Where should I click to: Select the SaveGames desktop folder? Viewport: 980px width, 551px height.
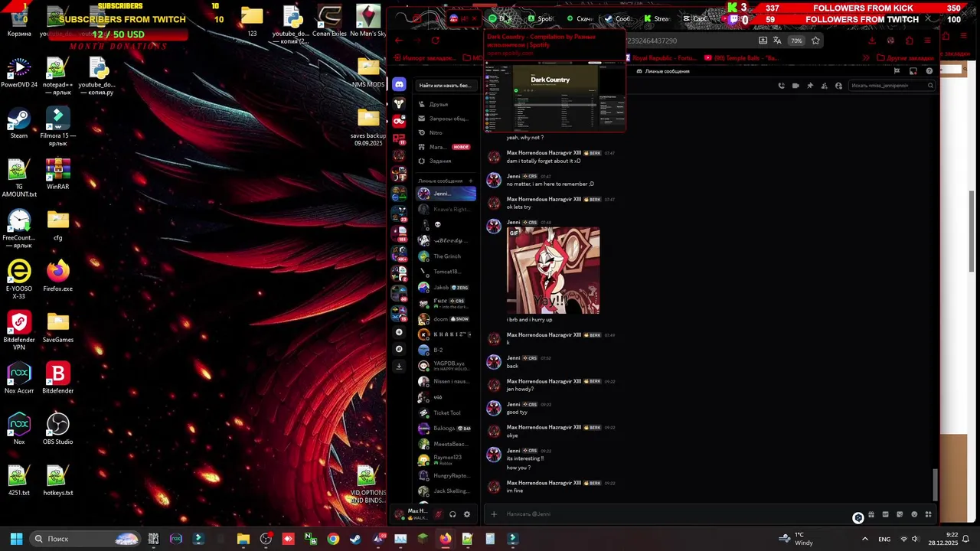pyautogui.click(x=57, y=328)
